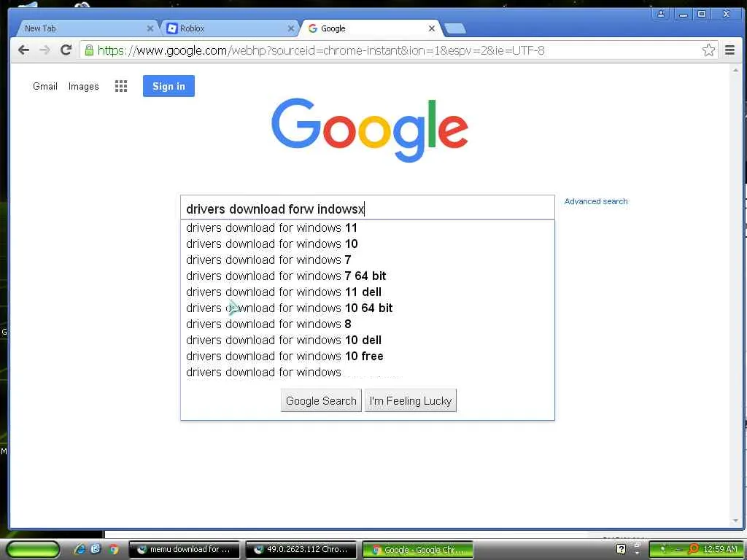The width and height of the screenshot is (747, 560).
Task: Click the 12:59 AM clock
Action: point(720,550)
